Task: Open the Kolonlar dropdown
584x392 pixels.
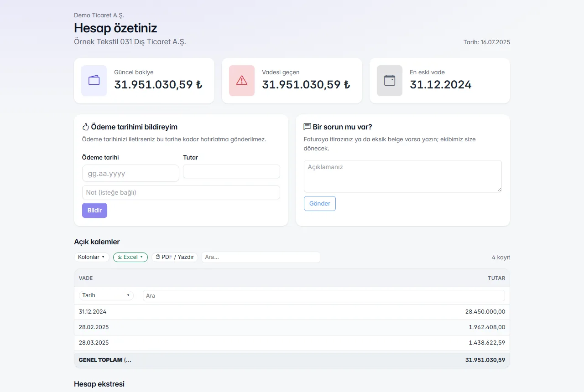Action: pyautogui.click(x=92, y=257)
